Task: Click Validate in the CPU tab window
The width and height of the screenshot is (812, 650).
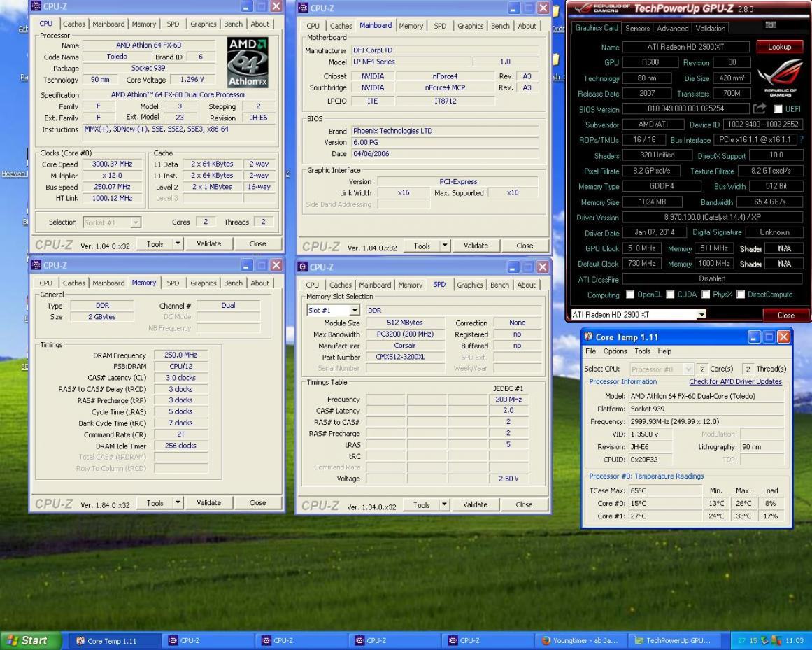Action: pyautogui.click(x=208, y=243)
